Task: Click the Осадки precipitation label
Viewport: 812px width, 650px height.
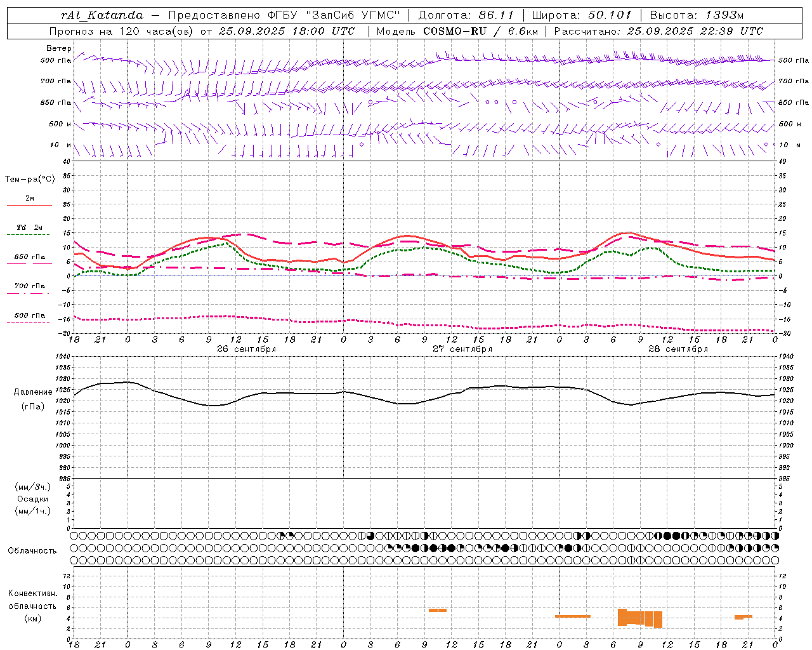Action: pos(33,499)
